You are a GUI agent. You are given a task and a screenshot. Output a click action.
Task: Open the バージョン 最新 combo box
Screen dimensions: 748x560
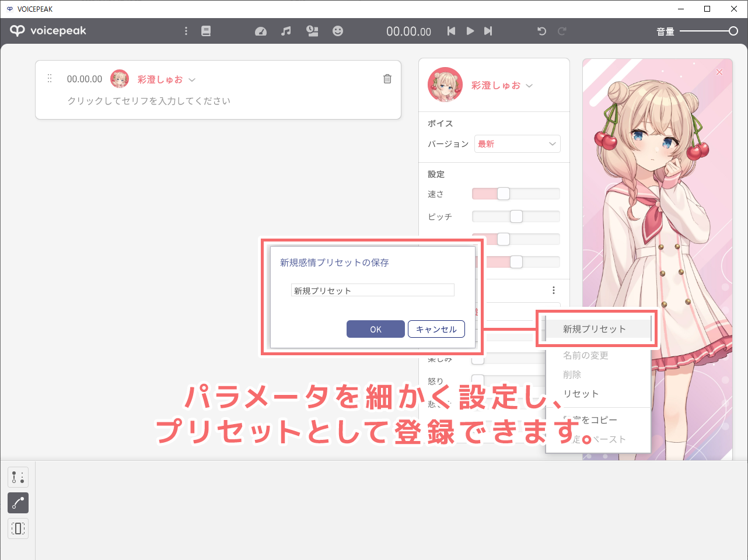518,143
